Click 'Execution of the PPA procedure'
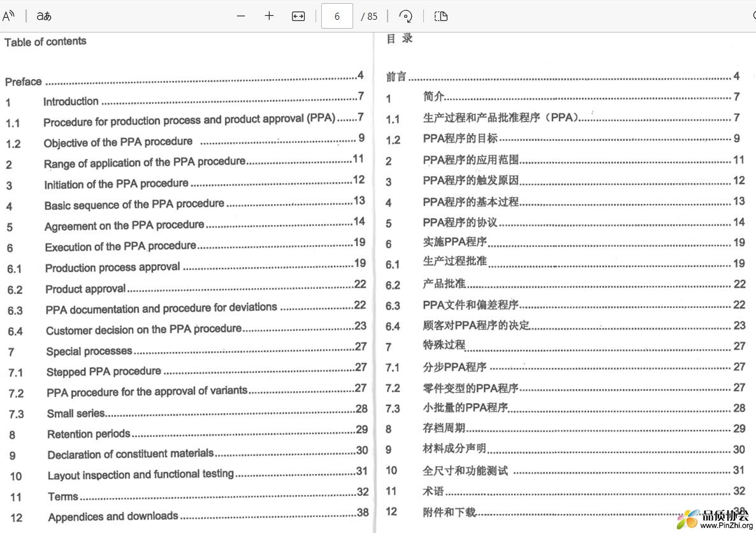Image resolution: width=756 pixels, height=533 pixels. pos(120,247)
